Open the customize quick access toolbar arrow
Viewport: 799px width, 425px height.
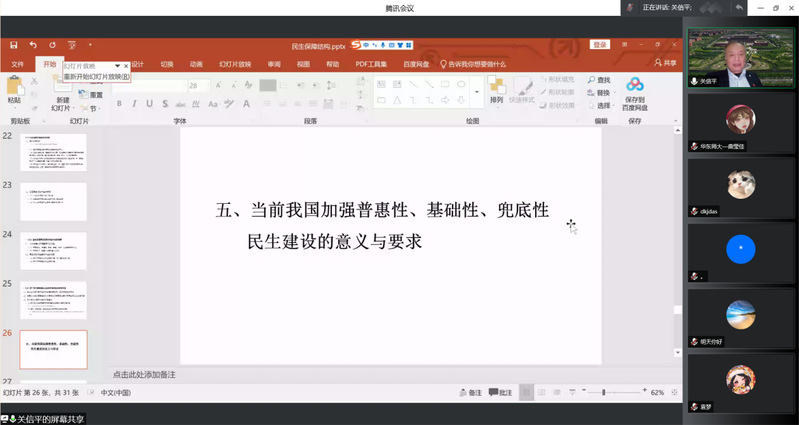90,45
